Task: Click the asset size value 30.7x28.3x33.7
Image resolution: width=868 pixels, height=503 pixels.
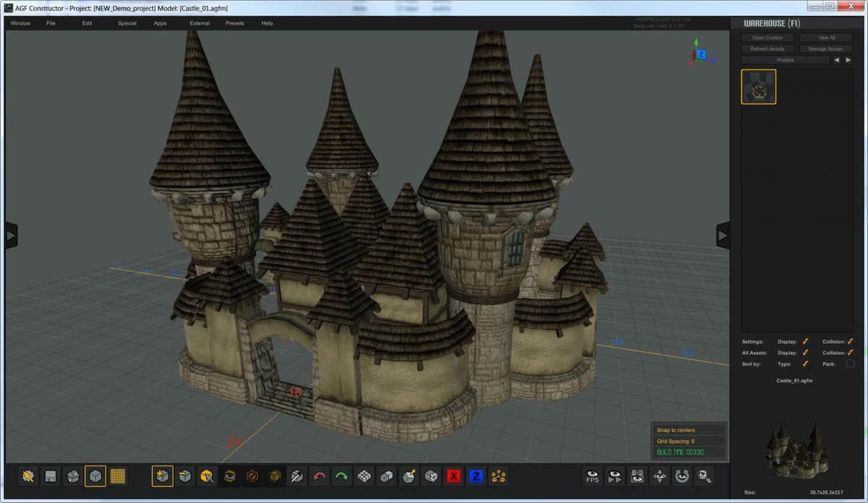Action: (826, 492)
